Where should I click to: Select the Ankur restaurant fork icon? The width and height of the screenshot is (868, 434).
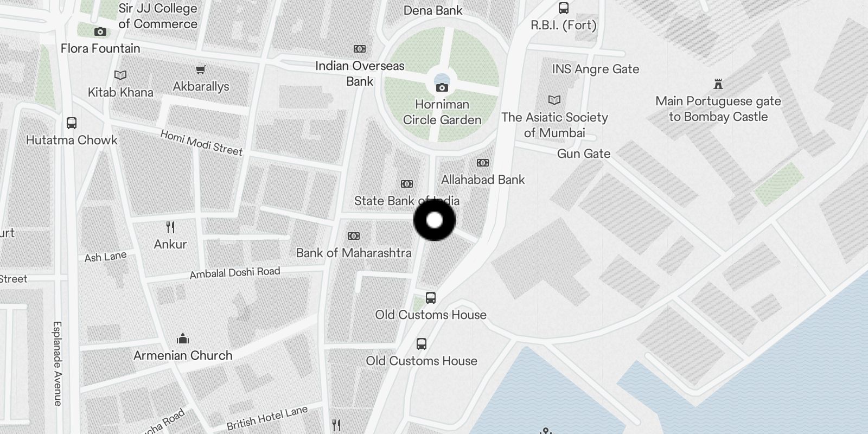[x=170, y=227]
